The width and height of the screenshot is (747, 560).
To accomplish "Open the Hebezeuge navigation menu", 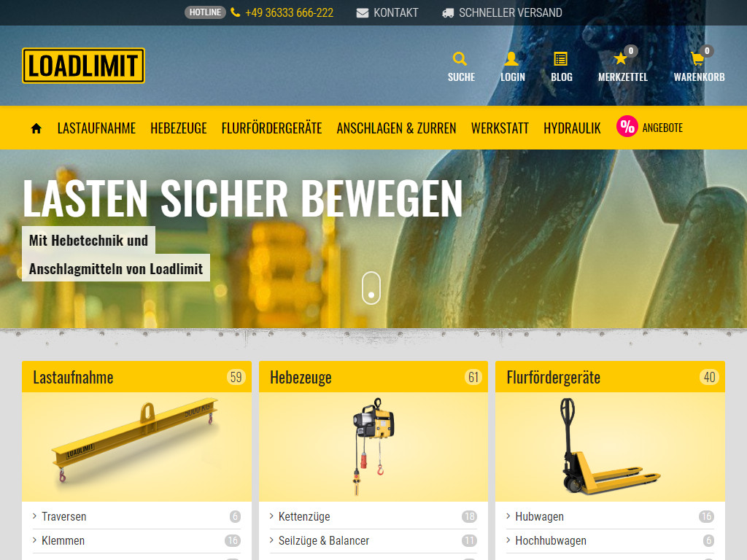I will point(179,128).
